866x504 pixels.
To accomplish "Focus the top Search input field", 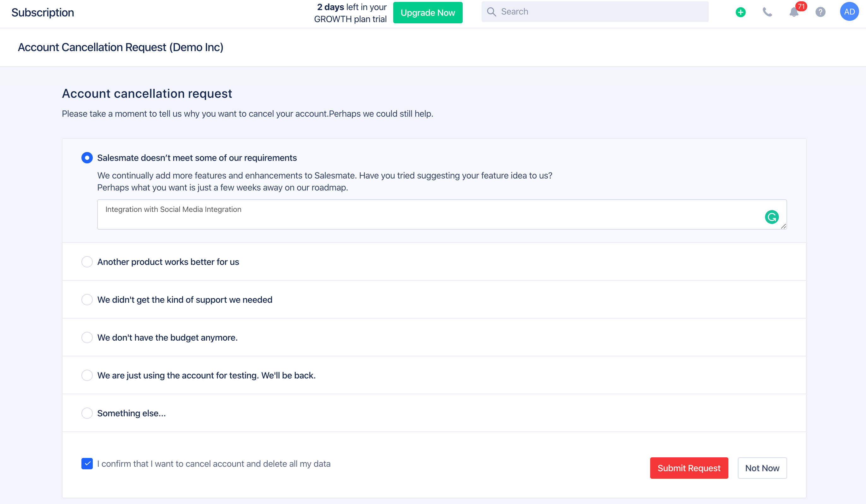I will [602, 12].
